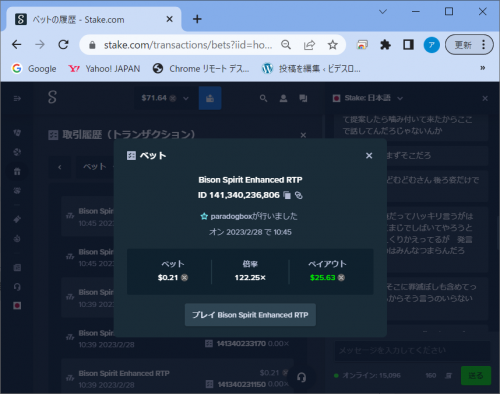Bookmark this page with star icon
500x394 pixels.
[x=332, y=45]
